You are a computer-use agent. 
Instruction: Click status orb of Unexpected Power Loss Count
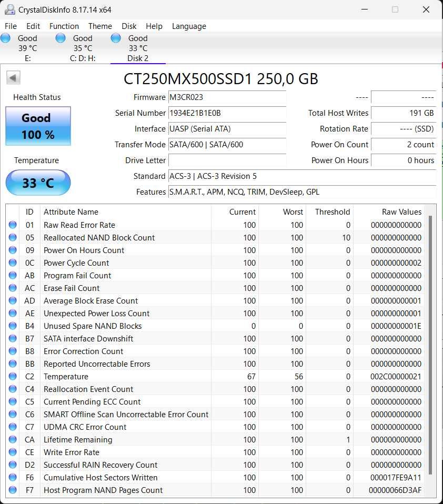coord(13,313)
